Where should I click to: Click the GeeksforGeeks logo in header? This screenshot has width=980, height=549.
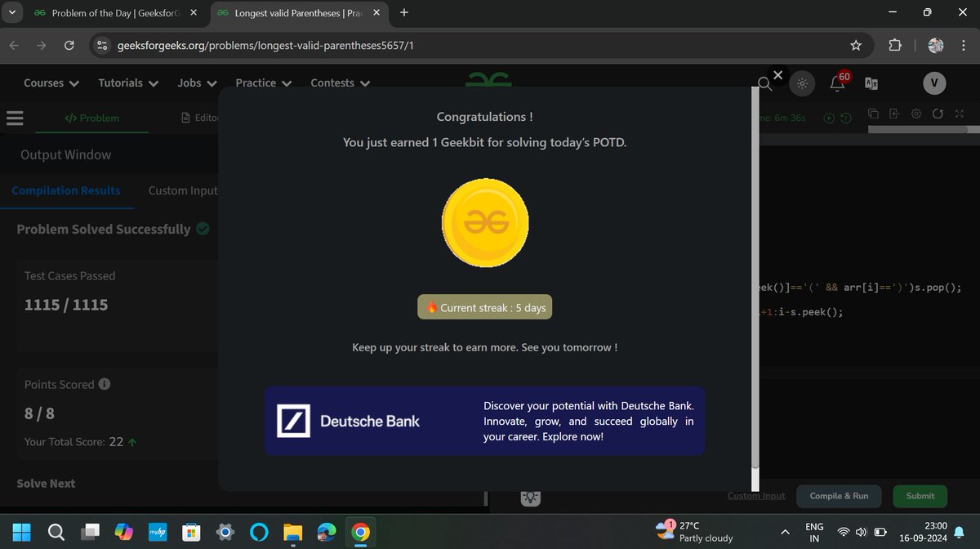488,79
